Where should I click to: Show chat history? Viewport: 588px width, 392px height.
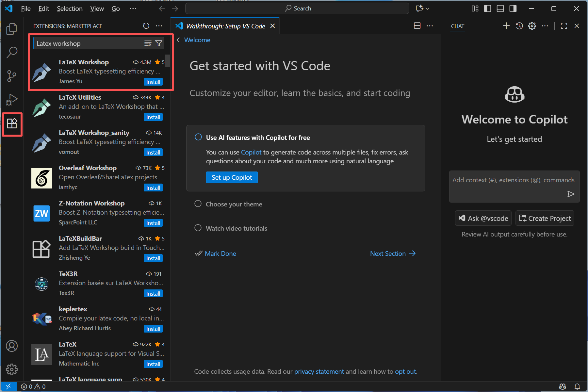click(519, 26)
